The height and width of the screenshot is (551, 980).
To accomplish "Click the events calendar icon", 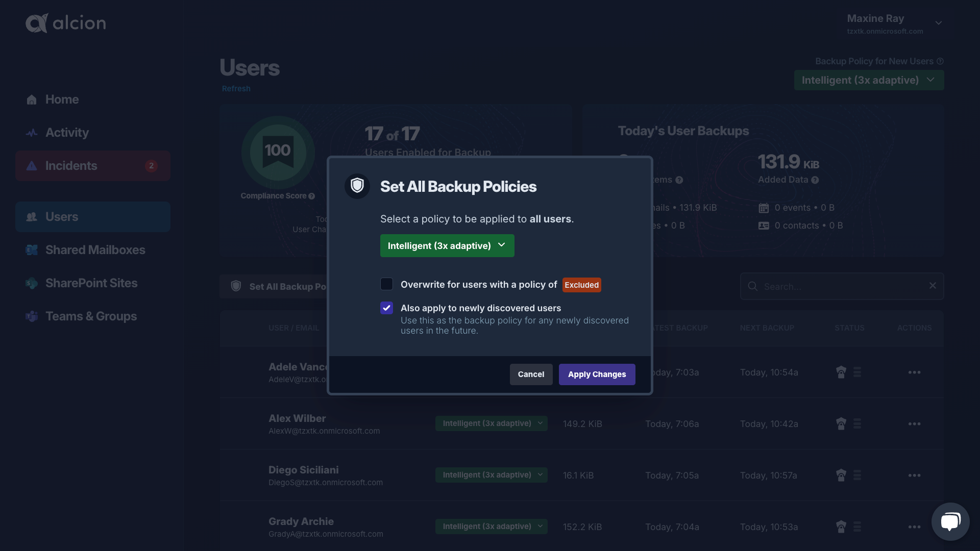I will click(x=764, y=208).
